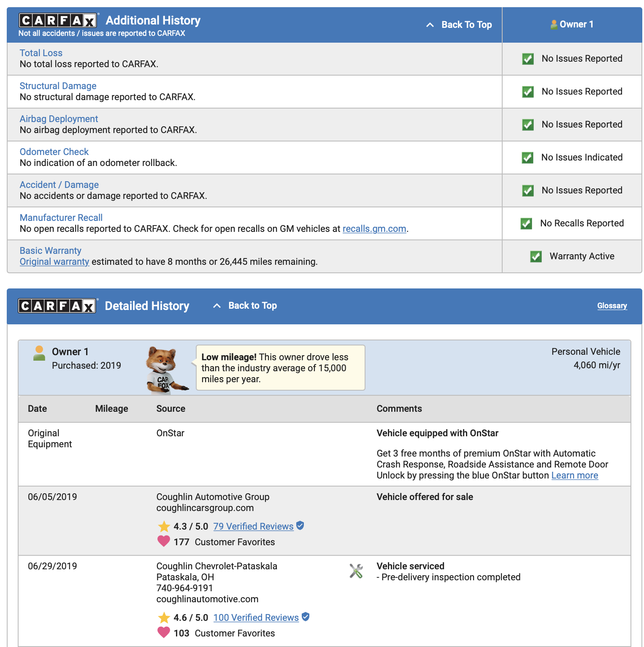Click the Coughlin Chevrolet-Pataskala source name
This screenshot has height=647, width=644.
coord(216,566)
